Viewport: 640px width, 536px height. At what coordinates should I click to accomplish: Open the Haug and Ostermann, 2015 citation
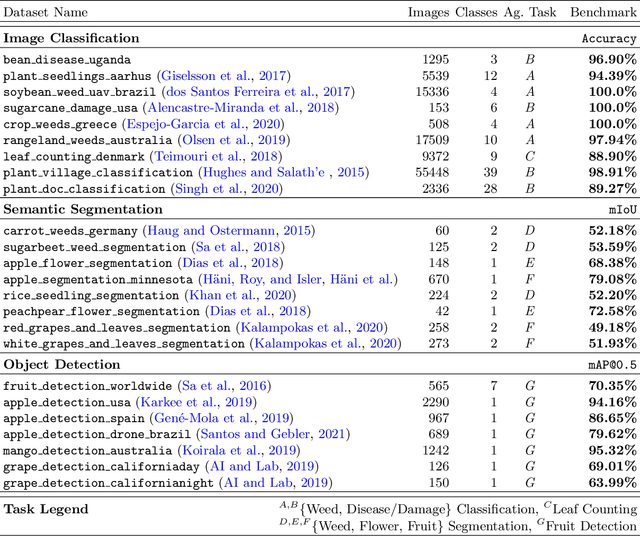coord(229,231)
